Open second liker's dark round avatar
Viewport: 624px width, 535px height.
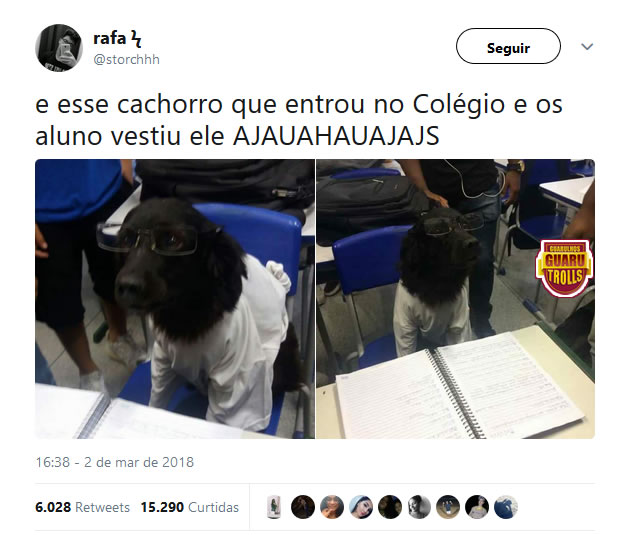[303, 507]
